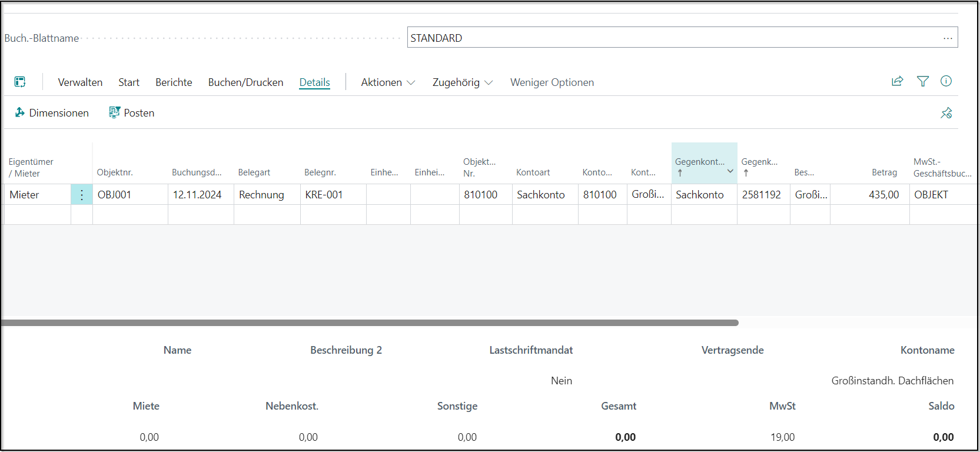The width and height of the screenshot is (980, 452).
Task: Open the Gegenkontoart column header dropdown
Action: coord(730,171)
